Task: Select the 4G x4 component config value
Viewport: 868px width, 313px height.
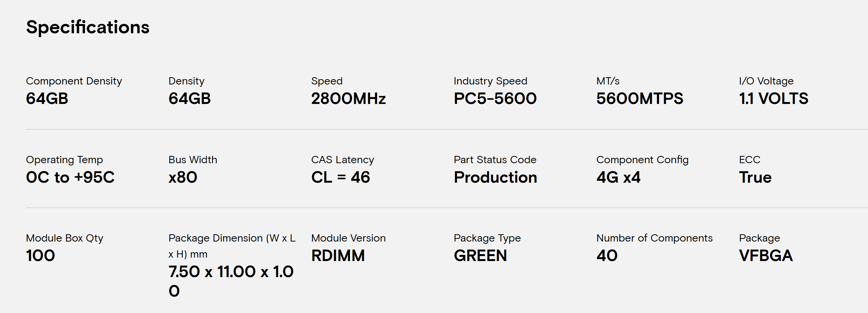Action: coord(618,177)
